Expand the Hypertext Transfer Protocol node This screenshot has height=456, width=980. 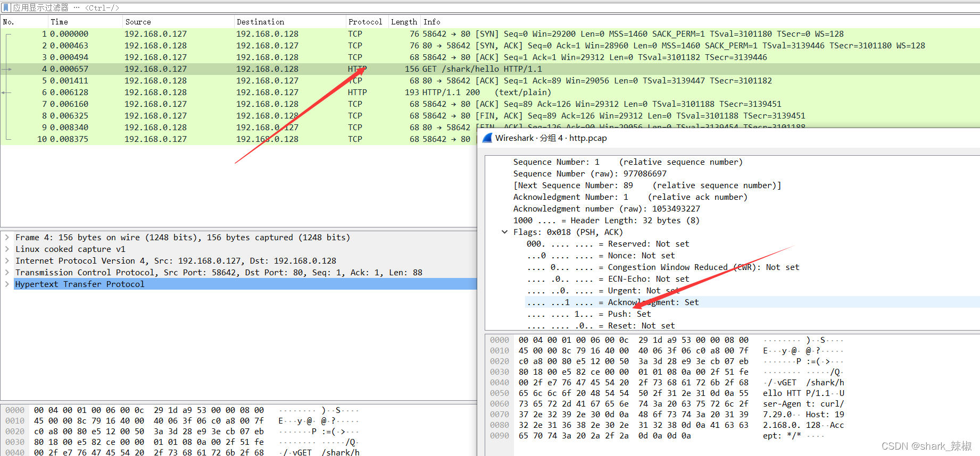[7, 284]
